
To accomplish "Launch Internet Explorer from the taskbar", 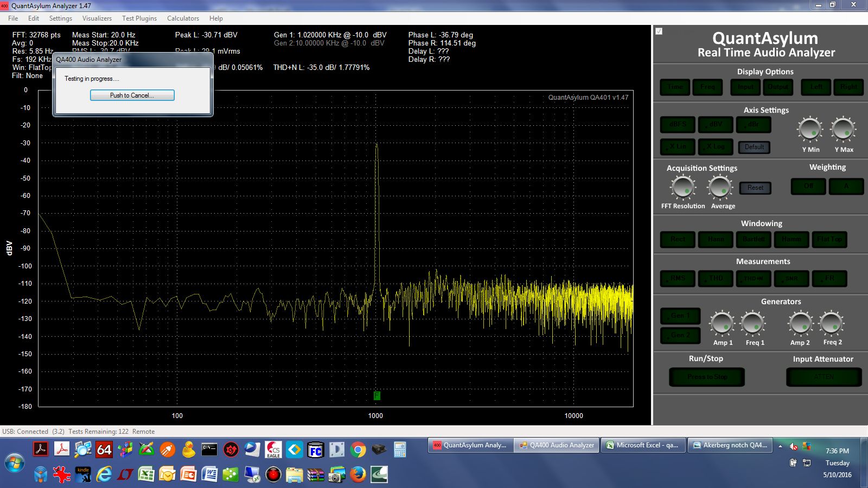I will (x=104, y=475).
